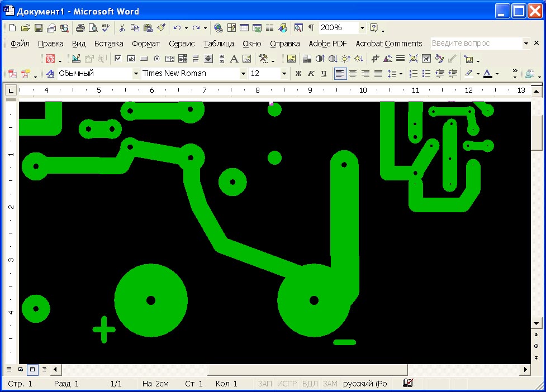546x392 pixels.
Task: Open Undo history dropdown arrow
Action: [x=186, y=28]
